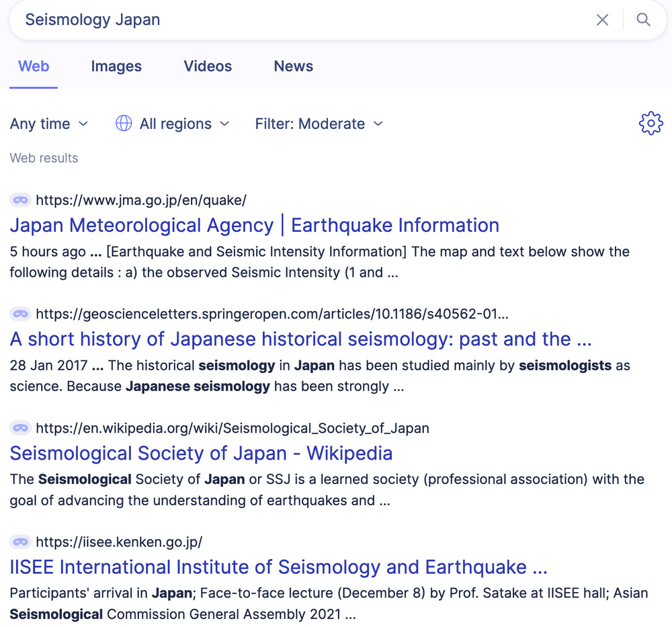
Task: Click the magnifying glass search icon
Action: tap(643, 20)
